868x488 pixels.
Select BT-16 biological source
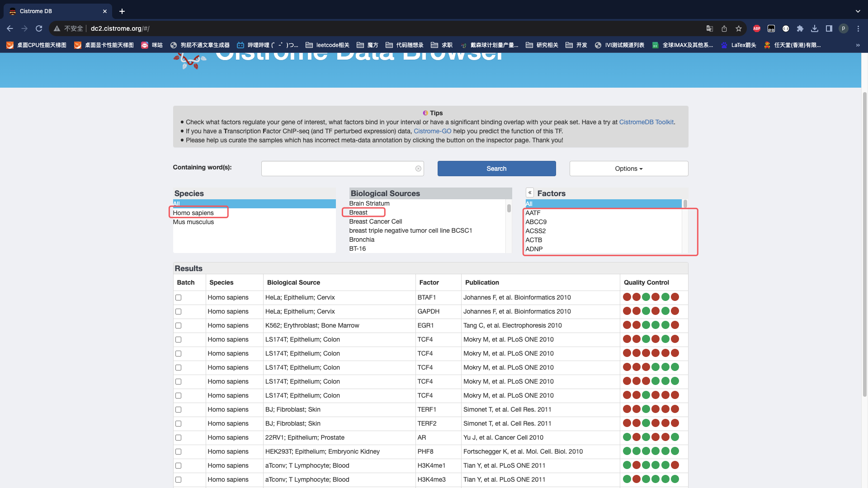tap(357, 249)
